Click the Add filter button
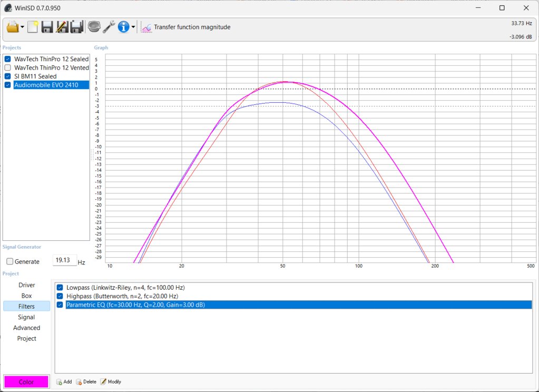This screenshot has width=539, height=392. [x=64, y=381]
